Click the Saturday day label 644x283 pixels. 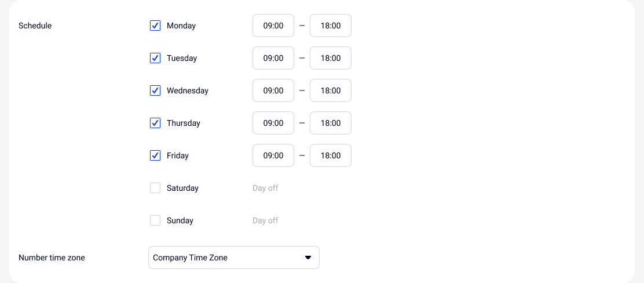(x=182, y=188)
